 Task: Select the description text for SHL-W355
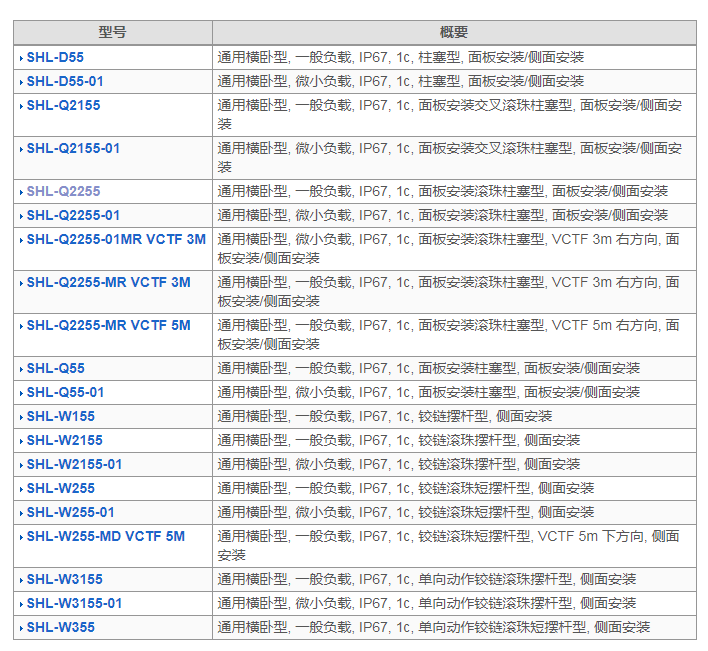(x=434, y=627)
